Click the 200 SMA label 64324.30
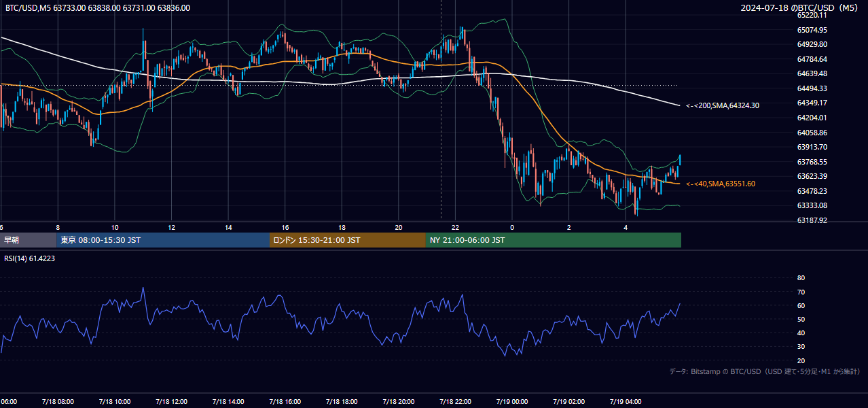868x408 pixels. (x=723, y=105)
